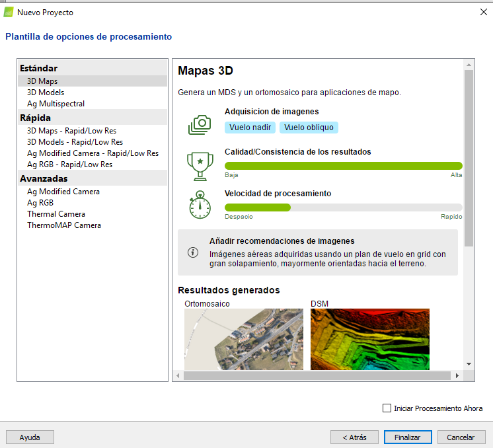This screenshot has width=493, height=448.
Task: Click the vertical scrollbar thumb
Action: 469,158
